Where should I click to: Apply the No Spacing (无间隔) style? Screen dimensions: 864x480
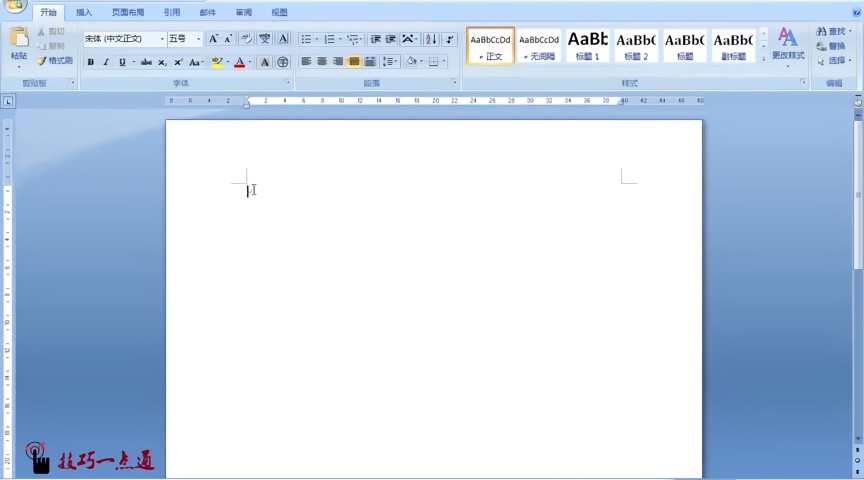pyautogui.click(x=539, y=46)
